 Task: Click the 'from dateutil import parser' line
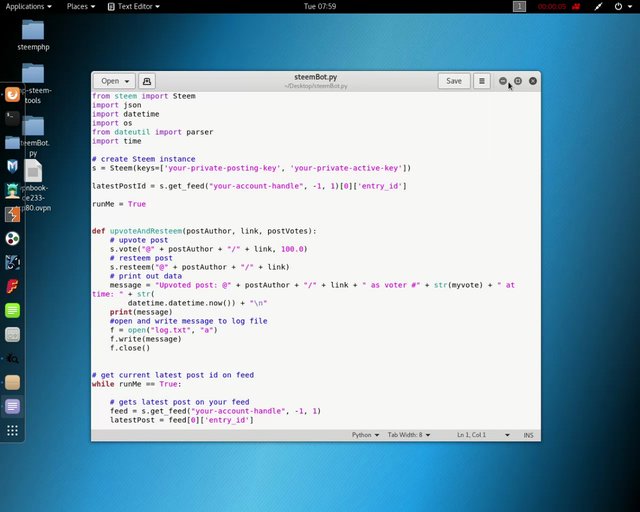click(x=153, y=132)
